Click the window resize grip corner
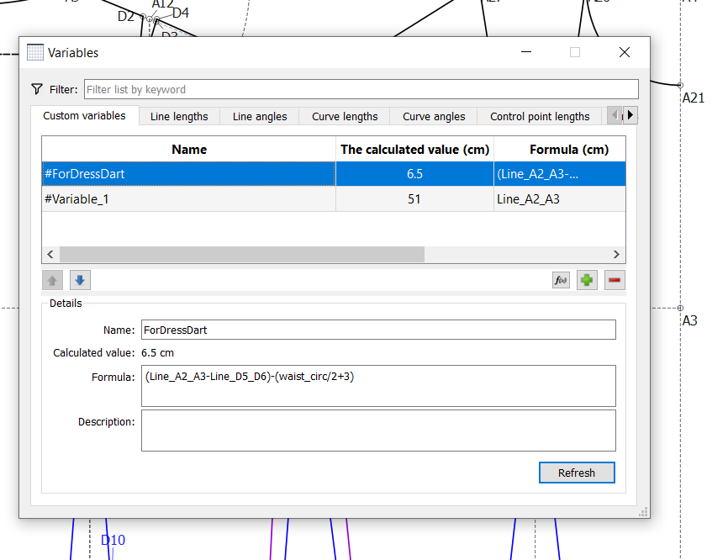728x560 pixels. point(643,512)
